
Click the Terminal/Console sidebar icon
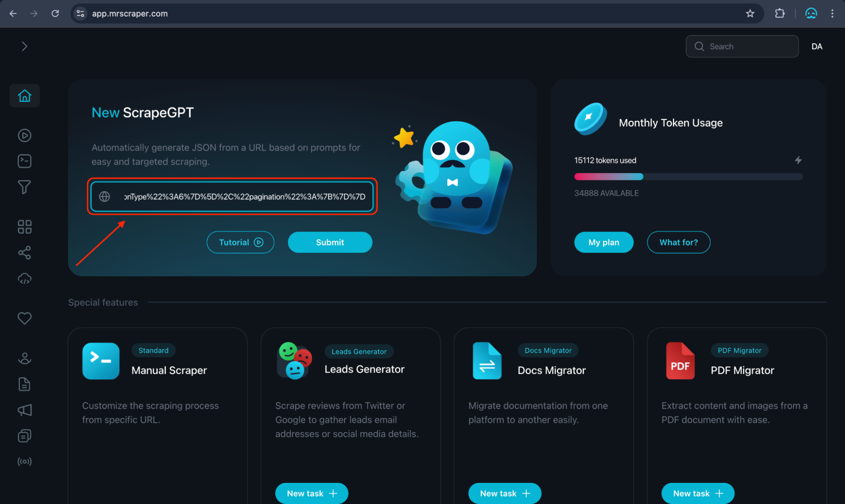(24, 161)
